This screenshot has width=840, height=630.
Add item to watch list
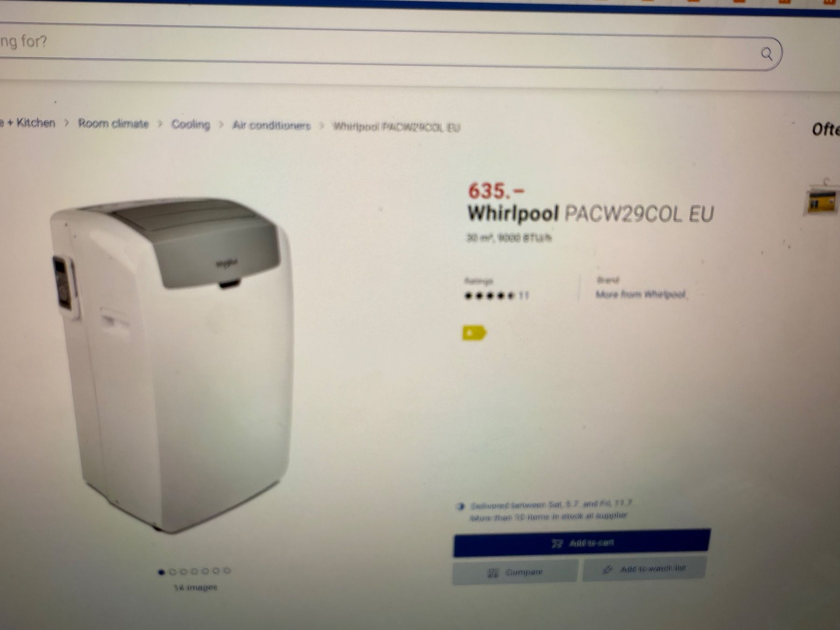coord(644,569)
